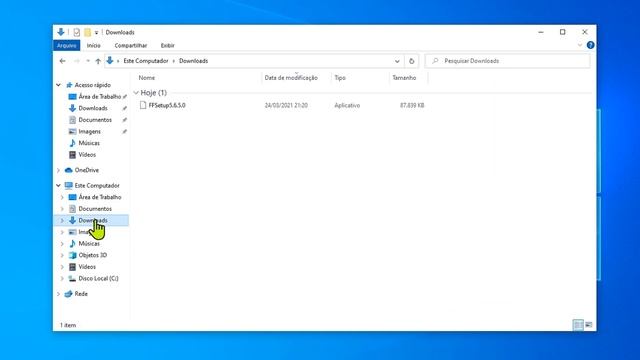Expand Músicas under Este Computador
This screenshot has height=360, width=640.
point(62,244)
